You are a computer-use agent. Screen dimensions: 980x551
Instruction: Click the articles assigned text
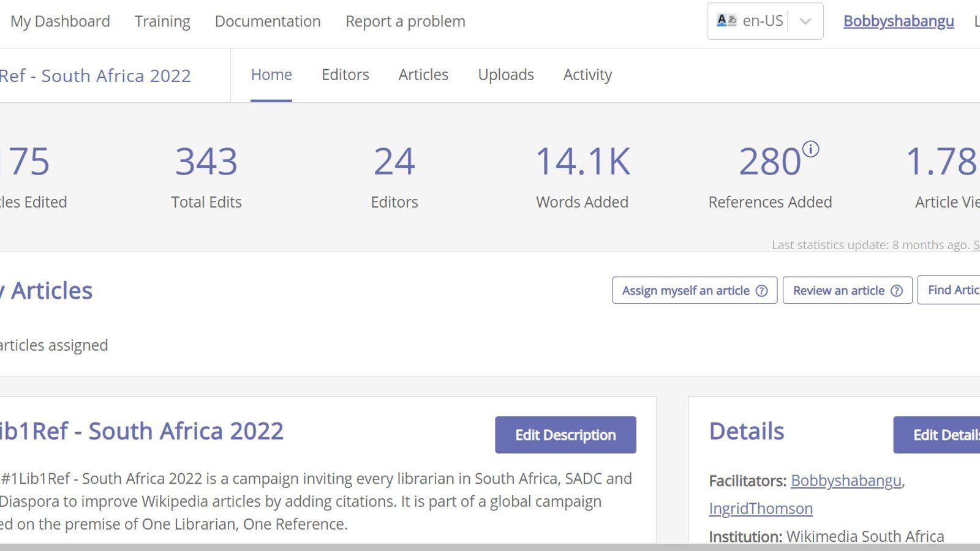coord(54,345)
